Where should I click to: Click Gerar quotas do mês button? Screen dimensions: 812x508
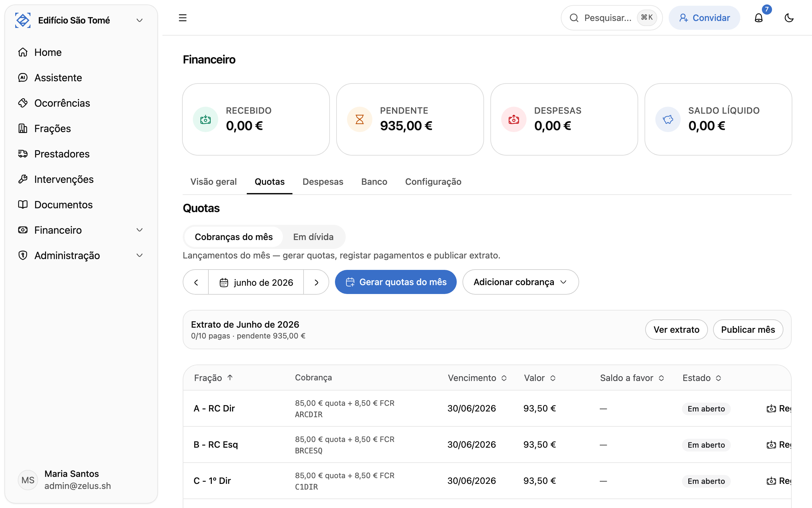(x=396, y=282)
